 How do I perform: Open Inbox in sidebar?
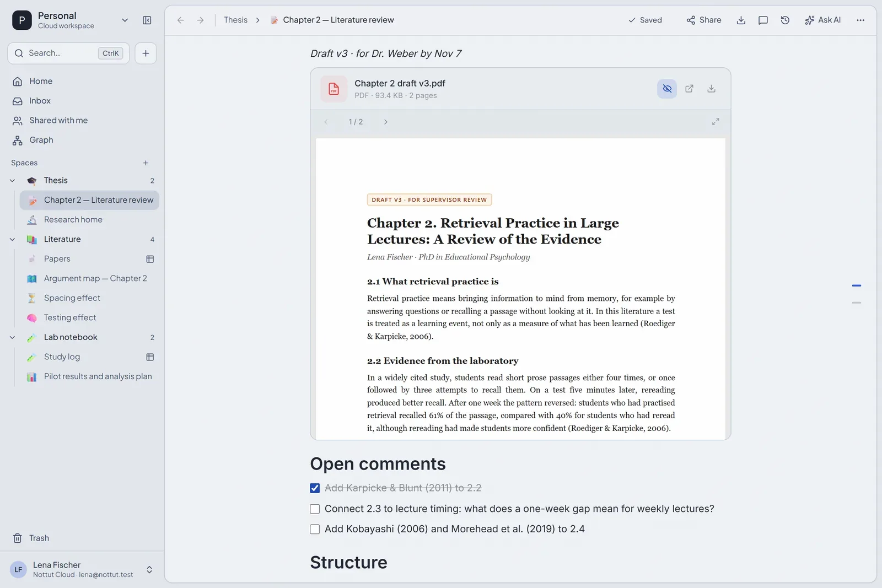point(83,101)
